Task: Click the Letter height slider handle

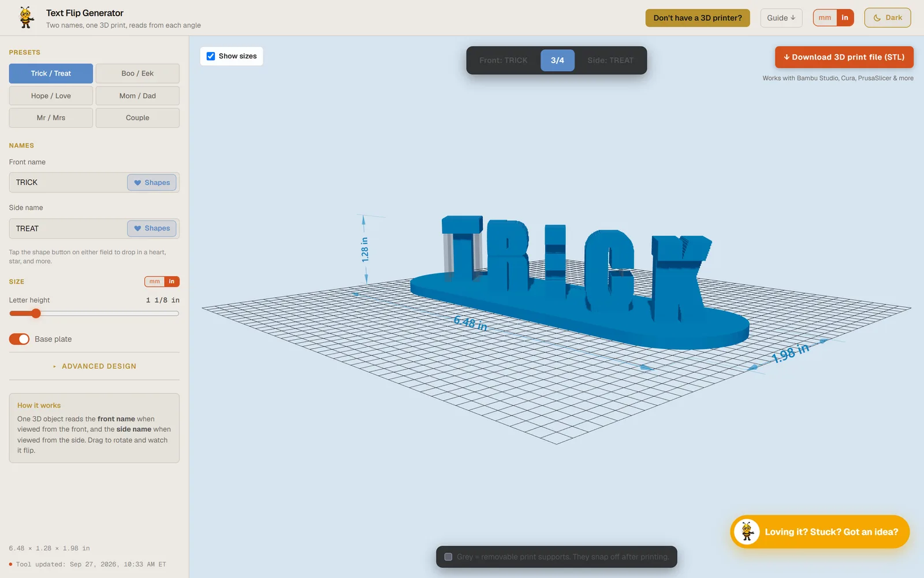Action: coord(36,313)
